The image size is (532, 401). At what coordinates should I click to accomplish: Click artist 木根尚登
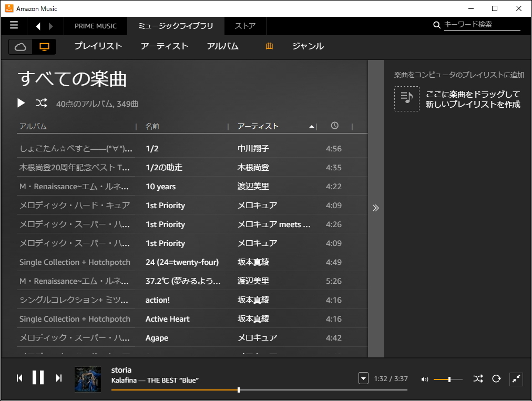[x=253, y=167]
